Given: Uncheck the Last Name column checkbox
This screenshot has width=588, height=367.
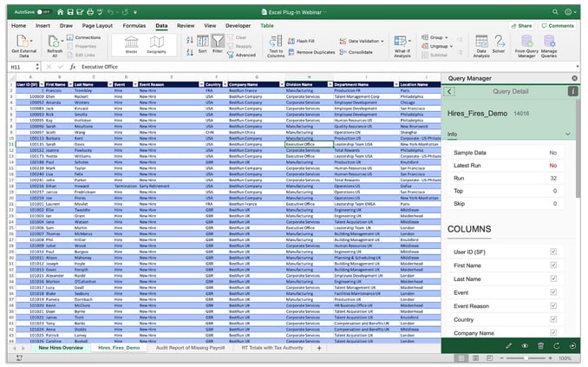Looking at the screenshot, I should coord(553,279).
